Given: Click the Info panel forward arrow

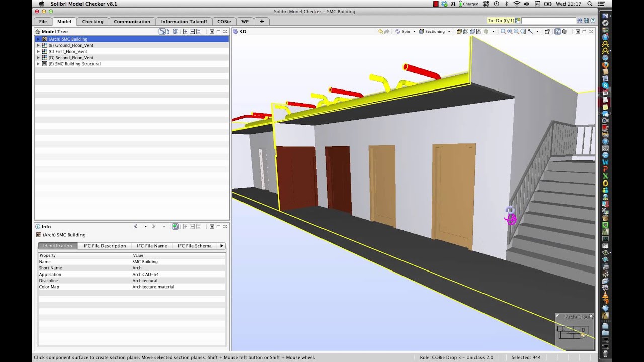Looking at the screenshot, I should pos(153,226).
